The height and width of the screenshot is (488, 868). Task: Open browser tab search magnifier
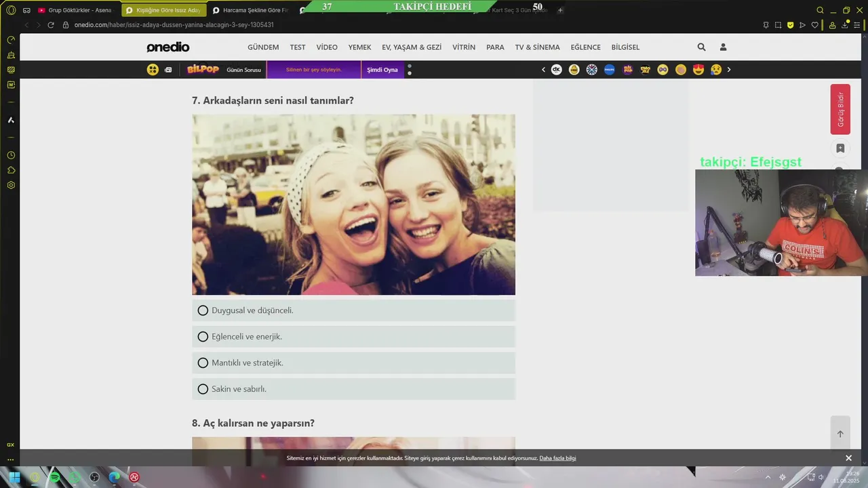(x=820, y=10)
